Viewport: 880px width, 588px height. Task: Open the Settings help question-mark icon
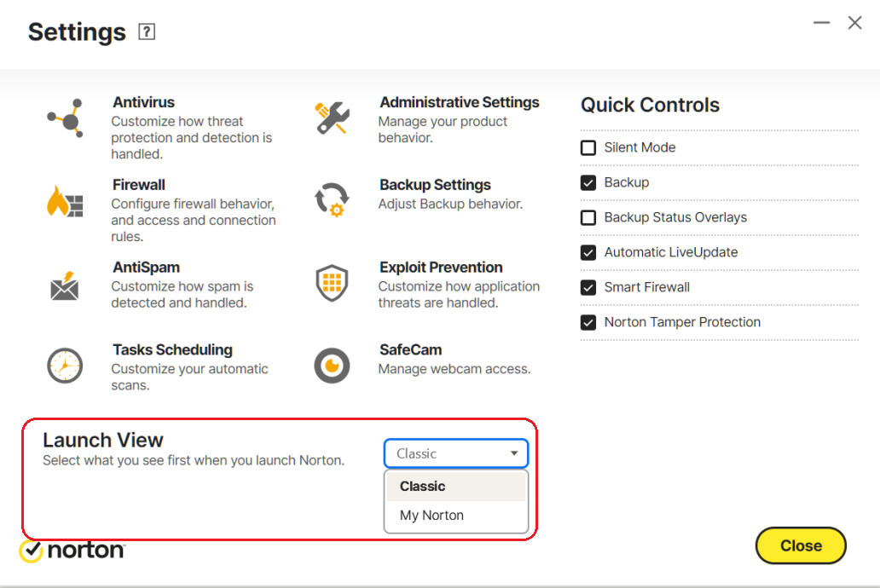pos(147,32)
